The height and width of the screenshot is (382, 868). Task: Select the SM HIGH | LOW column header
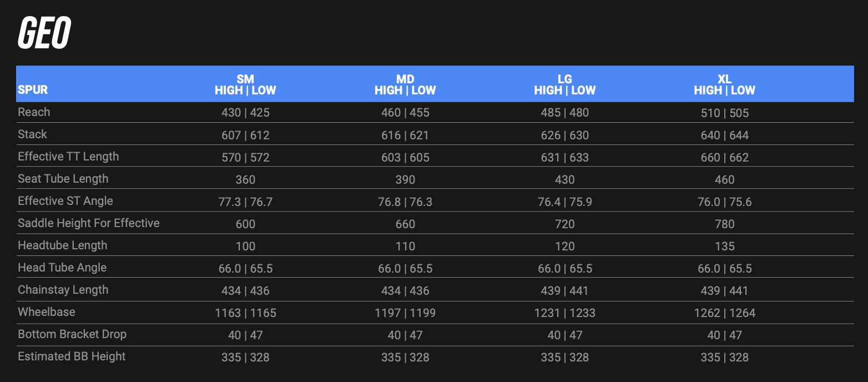[x=245, y=84]
